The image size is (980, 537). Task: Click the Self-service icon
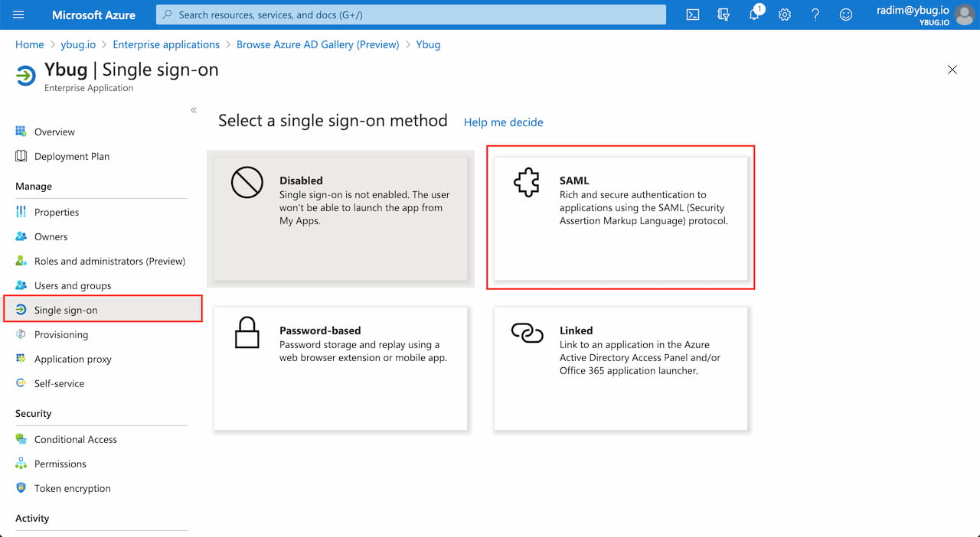click(21, 383)
